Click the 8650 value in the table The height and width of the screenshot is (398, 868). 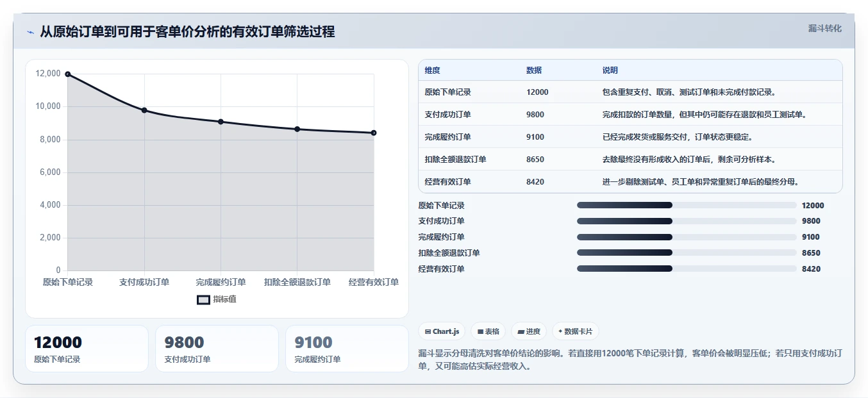[x=535, y=160]
